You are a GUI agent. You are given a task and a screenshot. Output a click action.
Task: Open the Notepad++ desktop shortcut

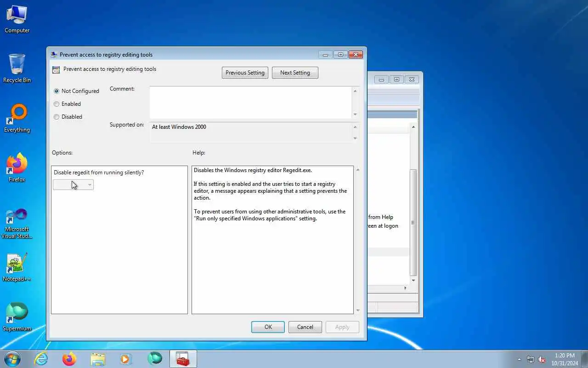[17, 267]
